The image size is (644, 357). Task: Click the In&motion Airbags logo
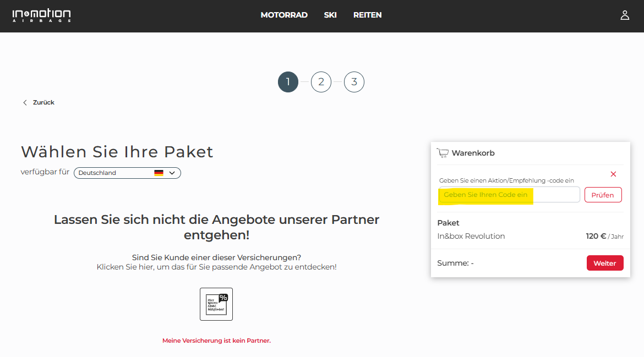pyautogui.click(x=41, y=15)
